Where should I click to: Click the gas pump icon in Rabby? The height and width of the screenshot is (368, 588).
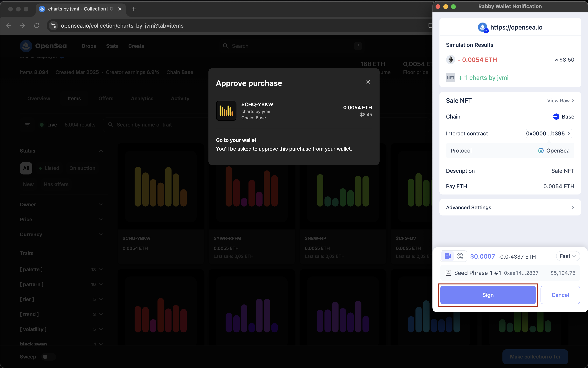coord(447,256)
